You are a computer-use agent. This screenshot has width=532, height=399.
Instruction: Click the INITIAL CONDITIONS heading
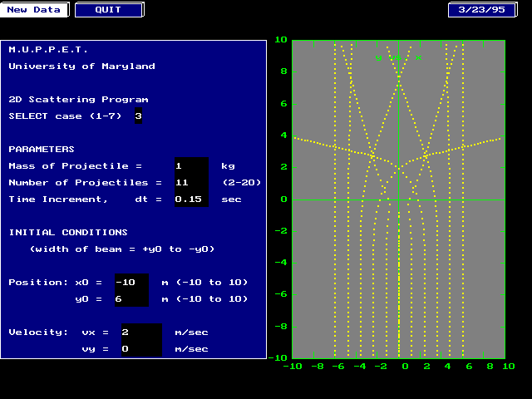(x=68, y=233)
